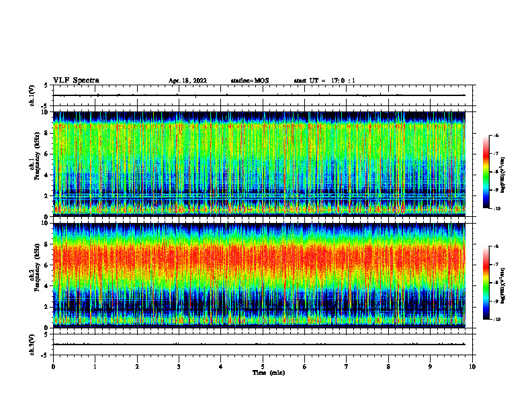This screenshot has width=532, height=411.
Task: Click time axis tick label "1"
Action: [x=95, y=367]
